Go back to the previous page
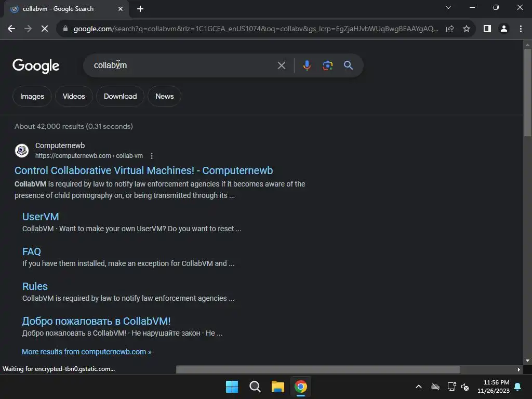Image resolution: width=532 pixels, height=399 pixels. [x=11, y=29]
